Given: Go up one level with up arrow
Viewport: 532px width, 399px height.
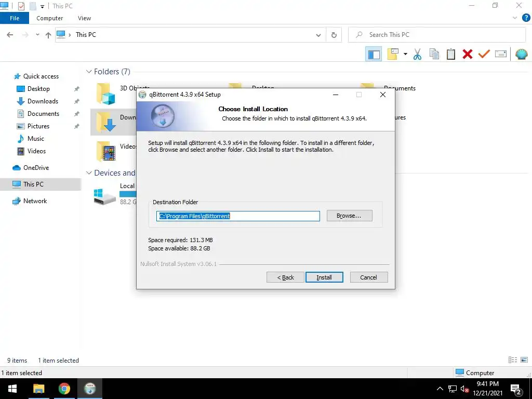Looking at the screenshot, I should pyautogui.click(x=48, y=35).
